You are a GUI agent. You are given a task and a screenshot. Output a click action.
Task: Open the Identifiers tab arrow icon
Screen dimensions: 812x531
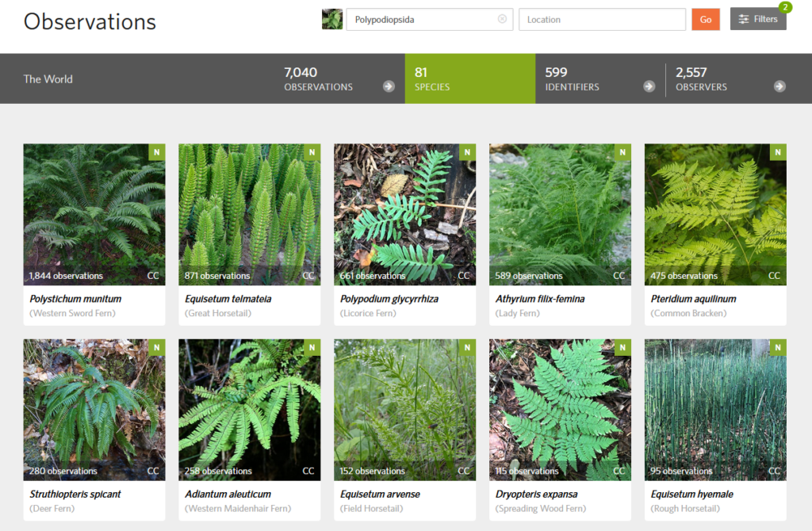click(649, 86)
